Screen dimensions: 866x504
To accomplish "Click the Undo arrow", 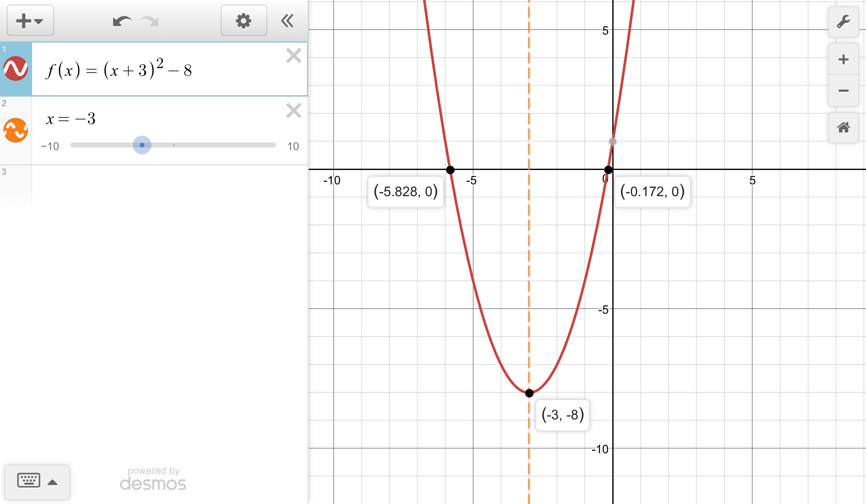I will (x=122, y=21).
